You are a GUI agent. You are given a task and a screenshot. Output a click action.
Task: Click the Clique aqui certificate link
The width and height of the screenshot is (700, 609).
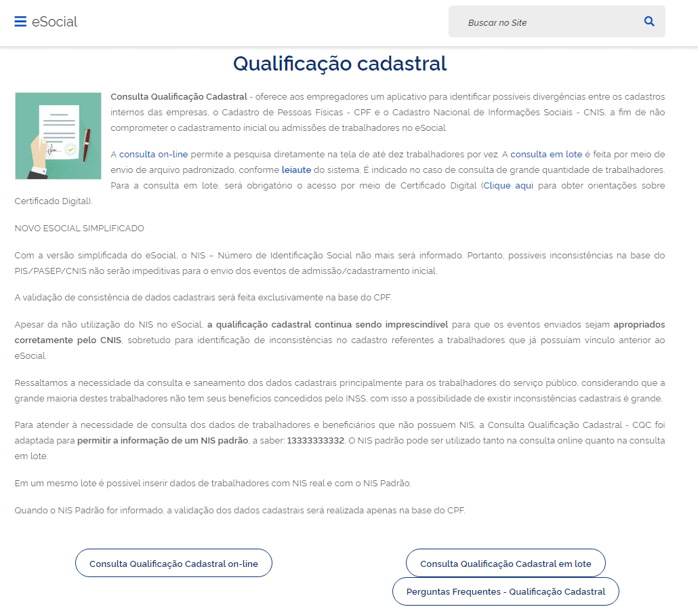tap(508, 185)
